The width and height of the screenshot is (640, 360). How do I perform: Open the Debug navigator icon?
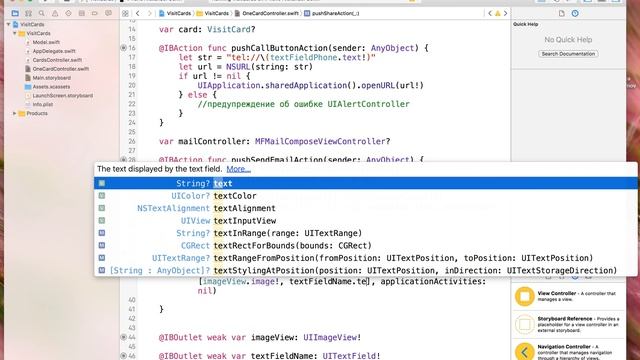pos(82,13)
